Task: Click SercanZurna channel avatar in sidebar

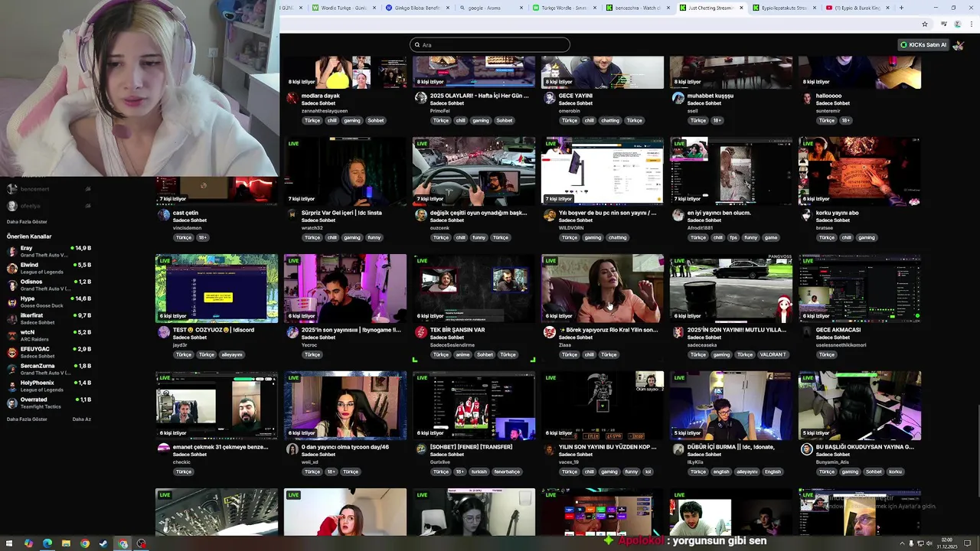Action: (x=12, y=370)
